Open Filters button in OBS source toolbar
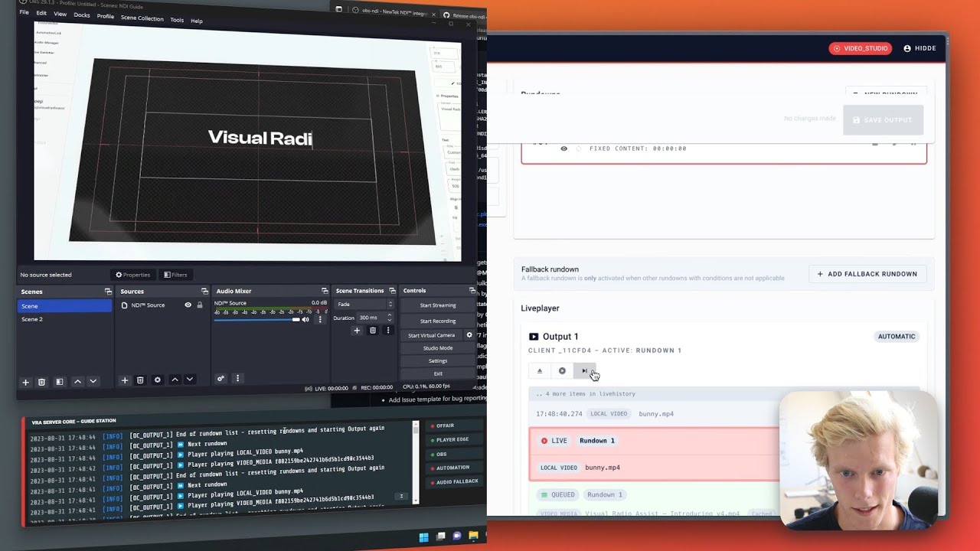Screen dimensions: 980x551 coord(175,275)
